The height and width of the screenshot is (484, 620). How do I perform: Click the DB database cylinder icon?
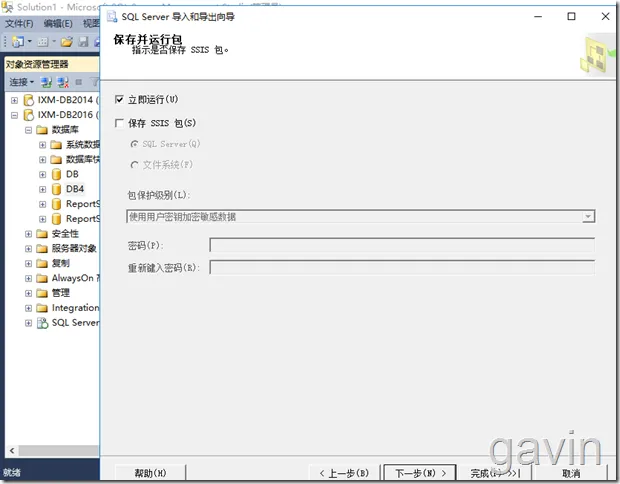[x=57, y=174]
